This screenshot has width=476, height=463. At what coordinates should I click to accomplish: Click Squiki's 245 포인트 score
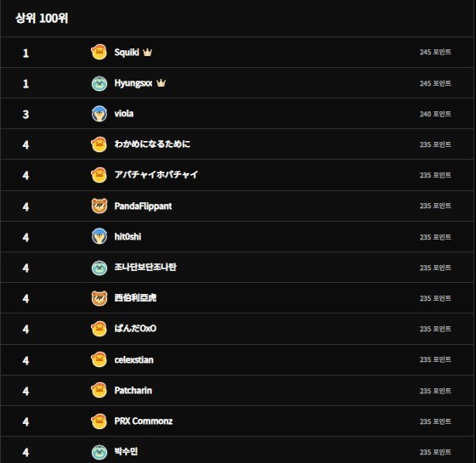tap(435, 52)
